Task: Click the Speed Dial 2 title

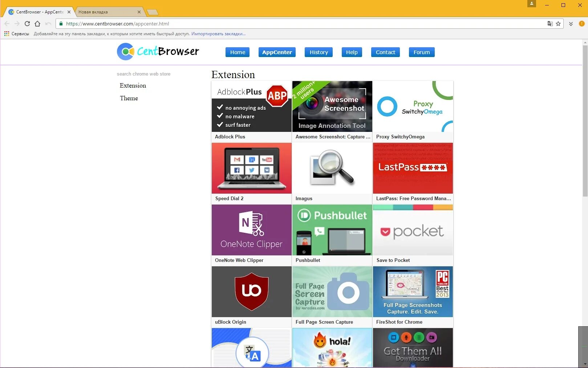Action: 229,198
